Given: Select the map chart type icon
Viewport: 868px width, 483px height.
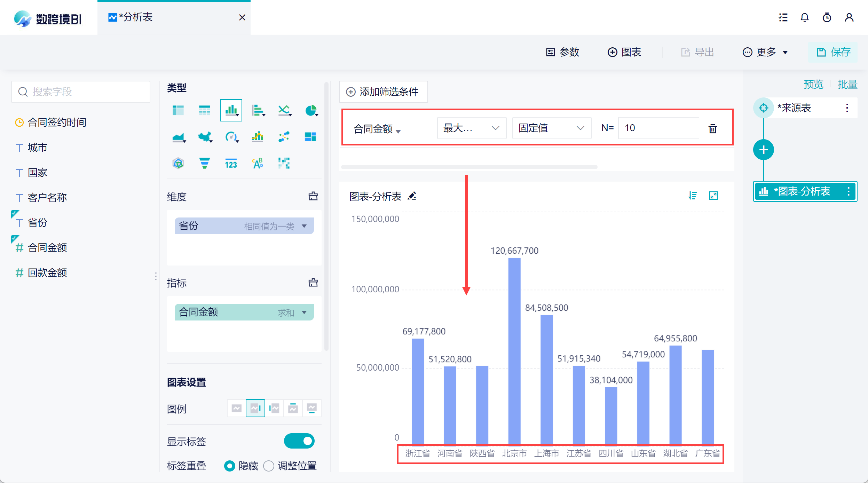Looking at the screenshot, I should (204, 137).
